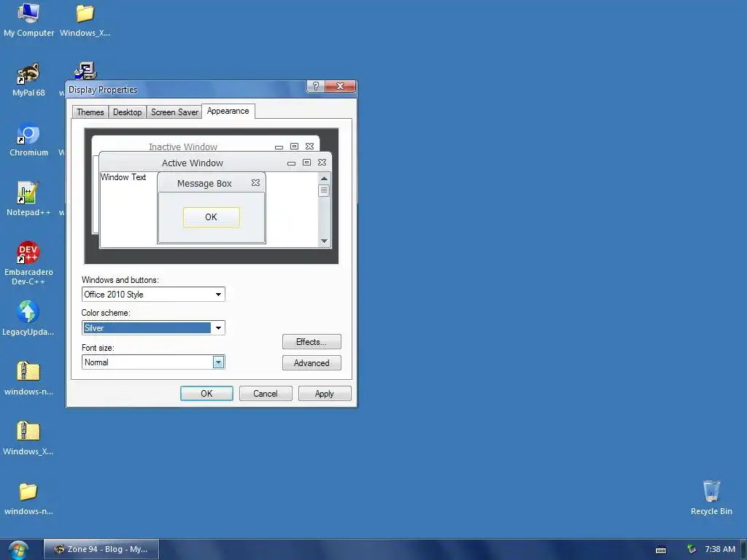
Task: Click the preview Message Box title
Action: [204, 183]
